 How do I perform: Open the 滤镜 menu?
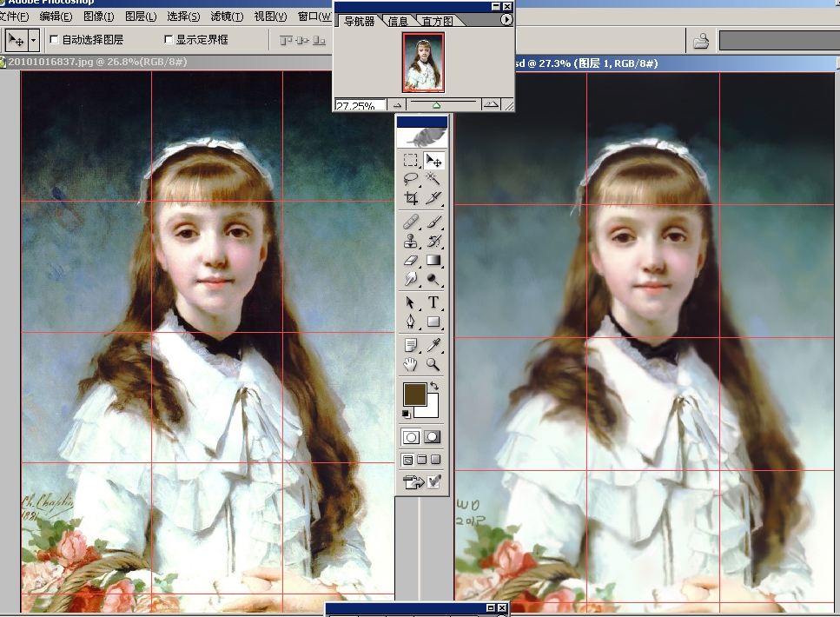pos(227,17)
